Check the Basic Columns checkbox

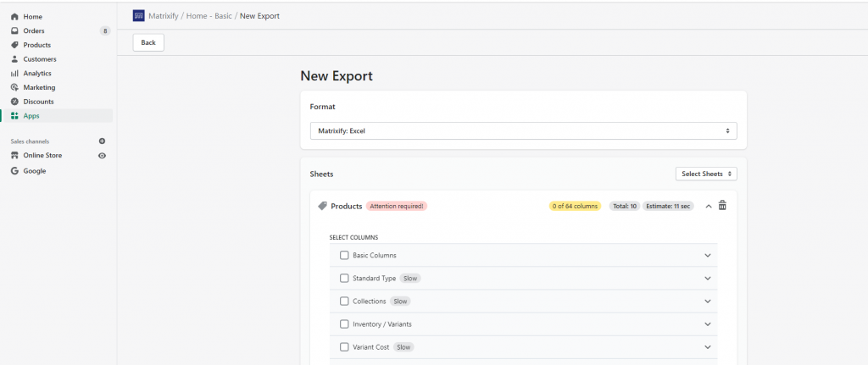tap(344, 256)
